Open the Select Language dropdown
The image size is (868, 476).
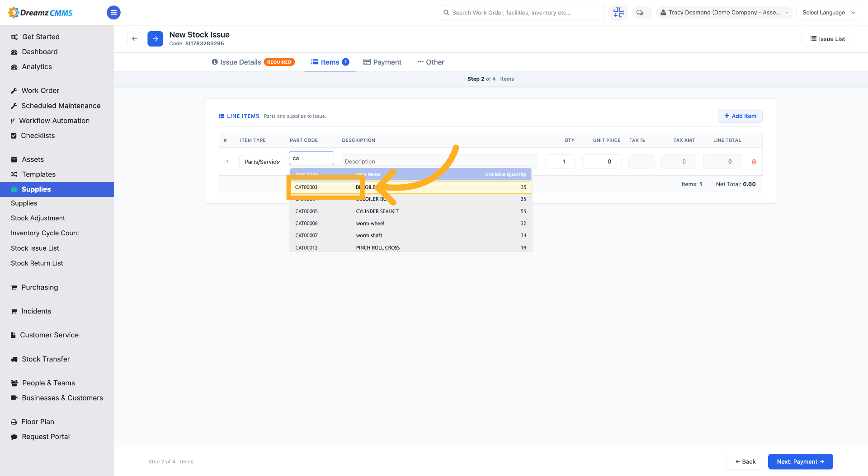[x=826, y=13]
